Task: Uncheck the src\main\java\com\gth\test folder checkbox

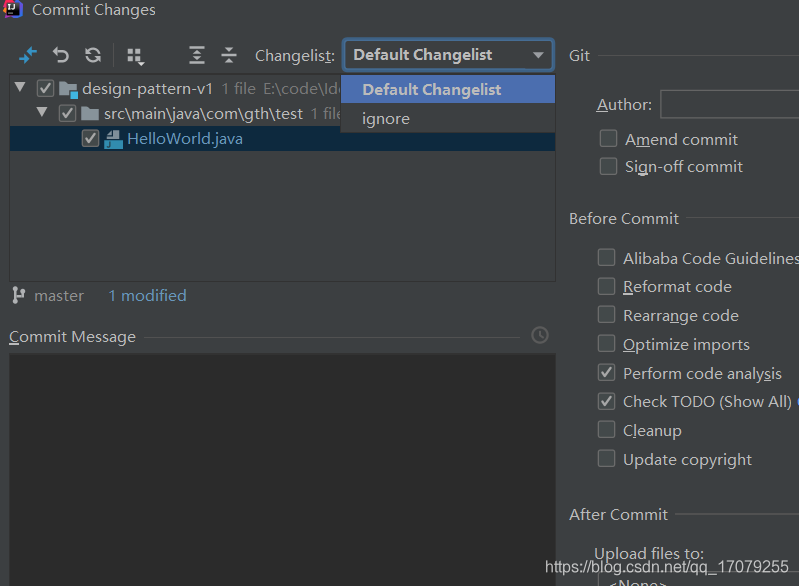Action: (x=67, y=113)
